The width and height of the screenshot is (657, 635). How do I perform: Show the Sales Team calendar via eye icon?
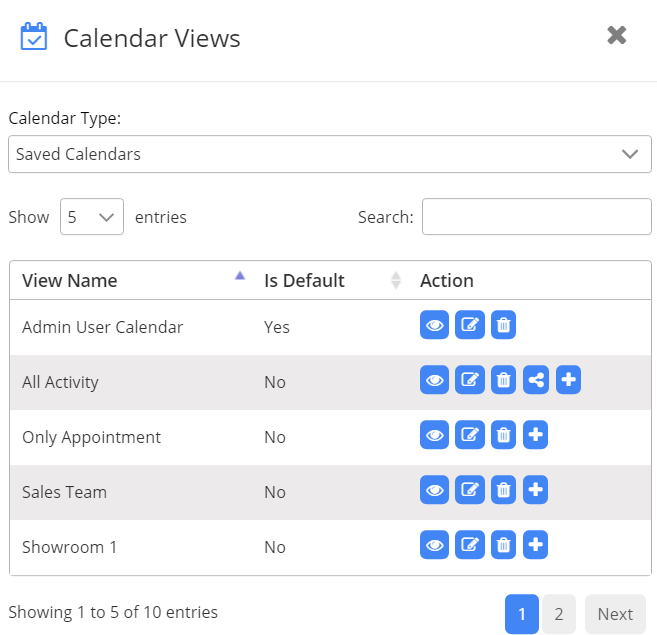pyautogui.click(x=434, y=490)
